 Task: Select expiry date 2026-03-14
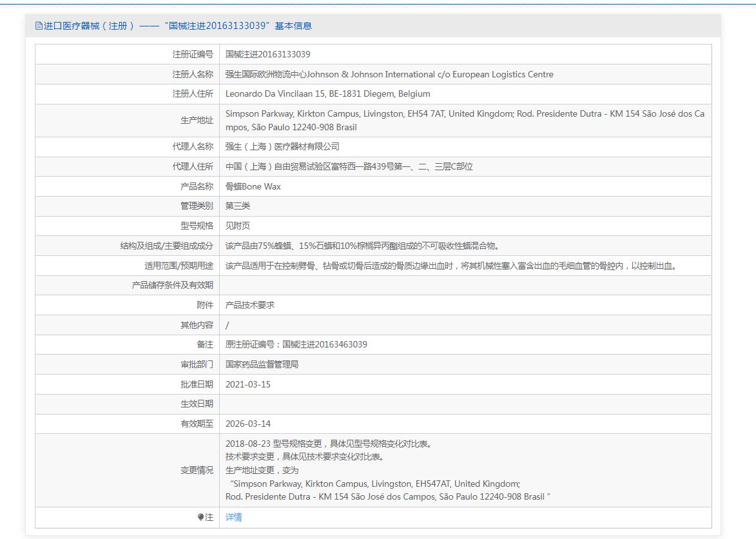click(x=248, y=424)
